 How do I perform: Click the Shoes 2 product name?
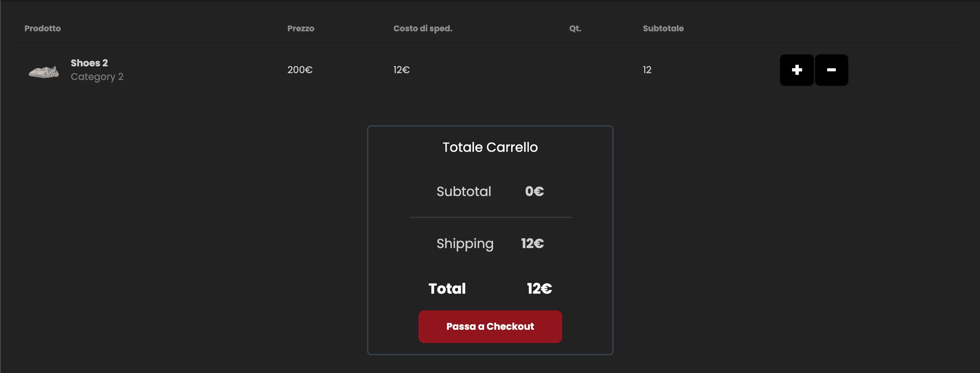(x=89, y=63)
